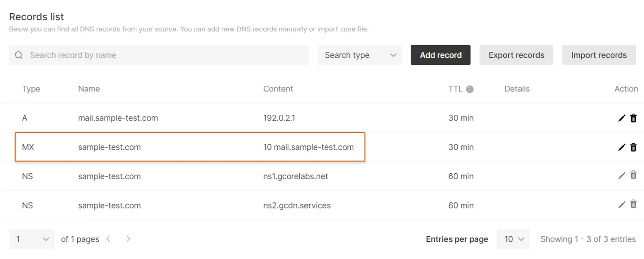The image size is (644, 259).
Task: Open the Entries per page dropdown
Action: click(x=513, y=239)
